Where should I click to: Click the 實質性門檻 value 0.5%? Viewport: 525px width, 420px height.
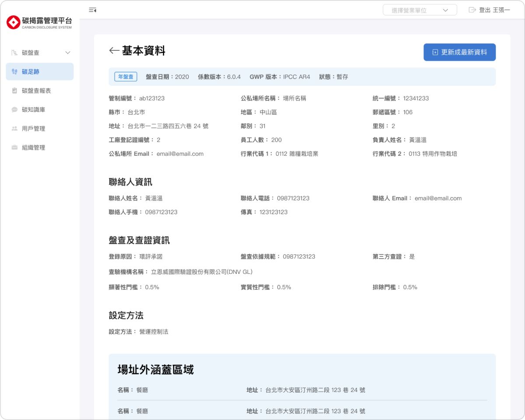coord(284,287)
